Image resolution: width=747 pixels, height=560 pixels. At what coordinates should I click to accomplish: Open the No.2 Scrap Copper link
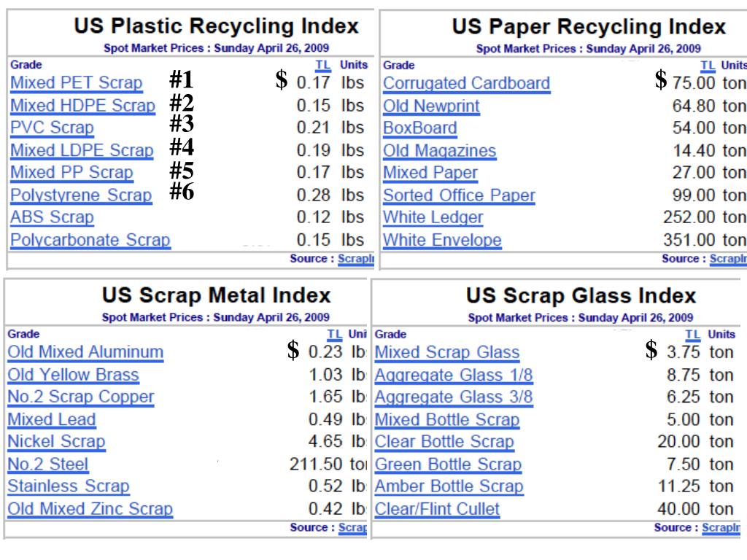(x=81, y=397)
